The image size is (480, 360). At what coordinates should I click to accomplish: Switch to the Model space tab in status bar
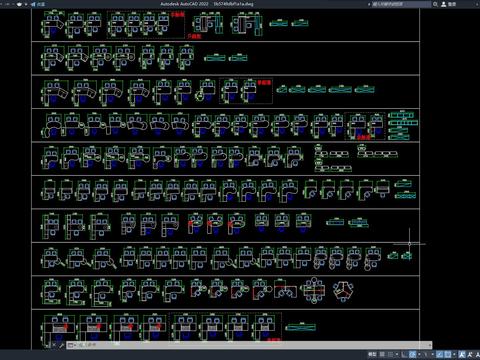[x=372, y=354]
